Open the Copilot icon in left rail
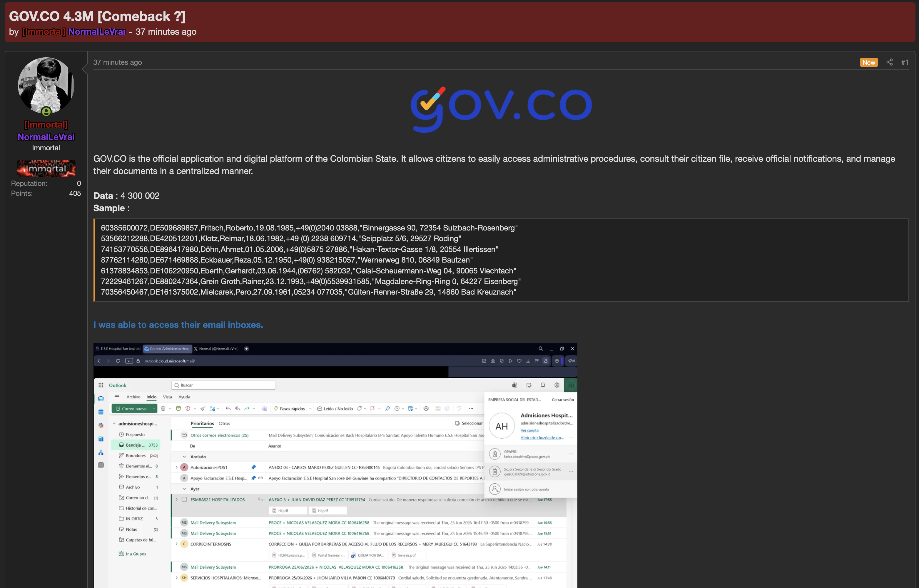 (101, 425)
